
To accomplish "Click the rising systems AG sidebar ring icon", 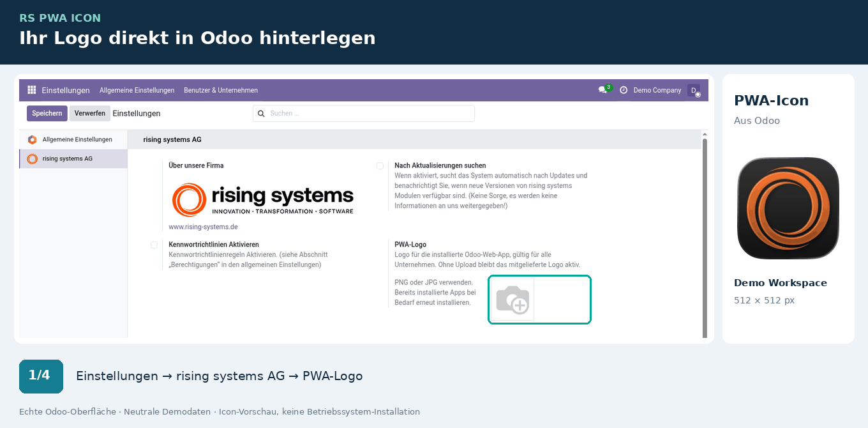I will pyautogui.click(x=32, y=159).
